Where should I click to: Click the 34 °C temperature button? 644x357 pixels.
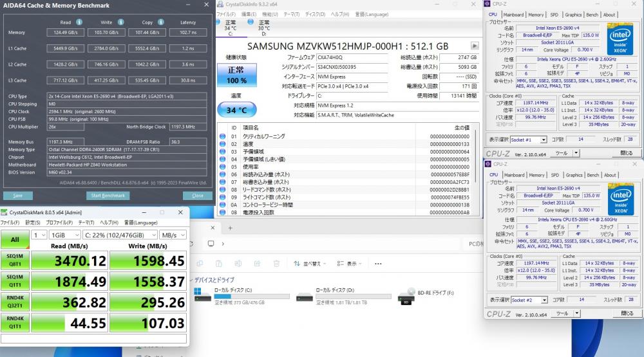click(x=236, y=110)
